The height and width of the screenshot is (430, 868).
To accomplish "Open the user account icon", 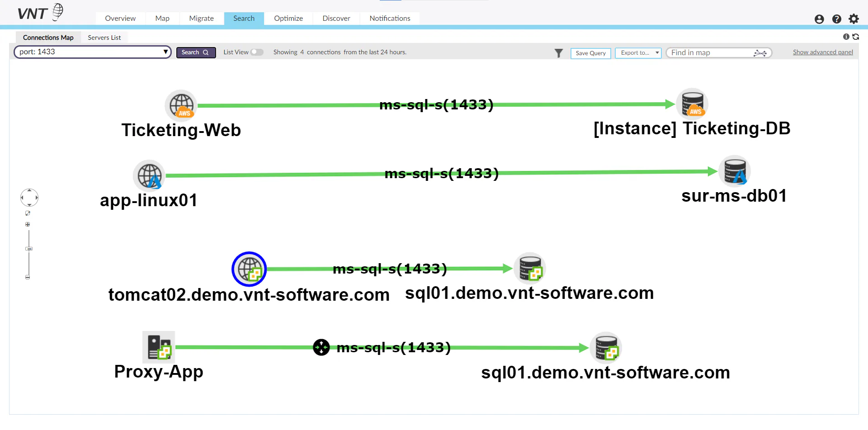I will point(819,19).
